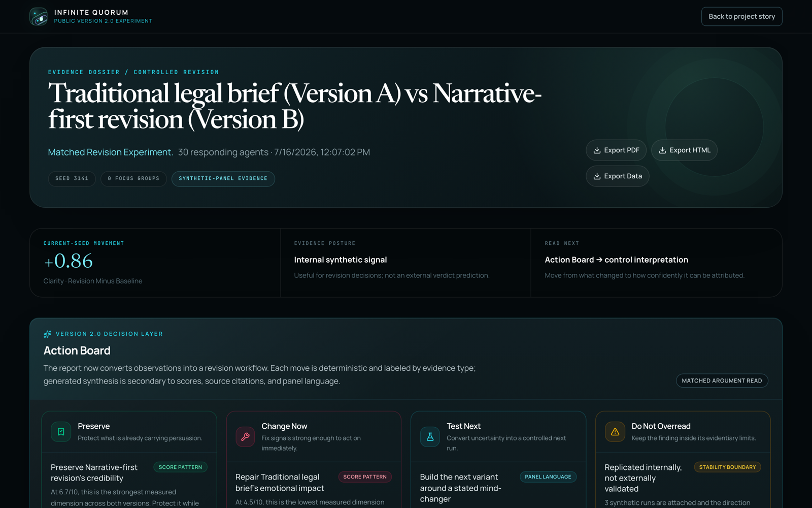The image size is (812, 508).
Task: Click 'Replicated internally, not externally validated' title
Action: pyautogui.click(x=643, y=478)
